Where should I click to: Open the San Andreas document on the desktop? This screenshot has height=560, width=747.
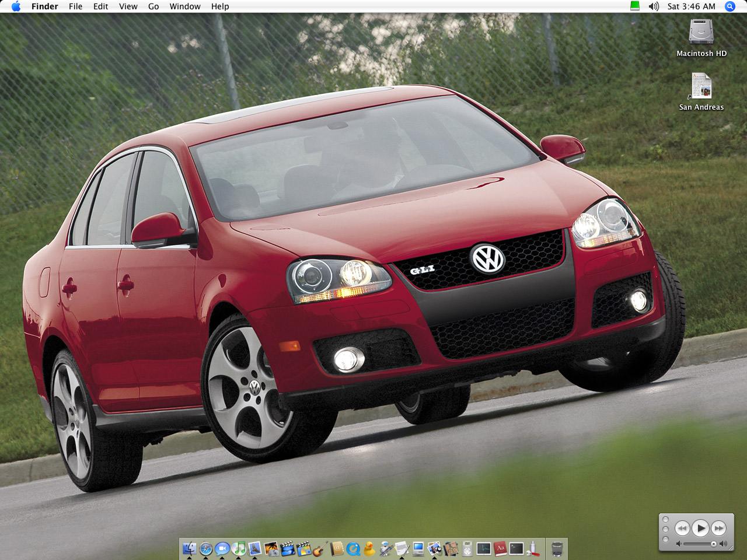click(x=701, y=87)
